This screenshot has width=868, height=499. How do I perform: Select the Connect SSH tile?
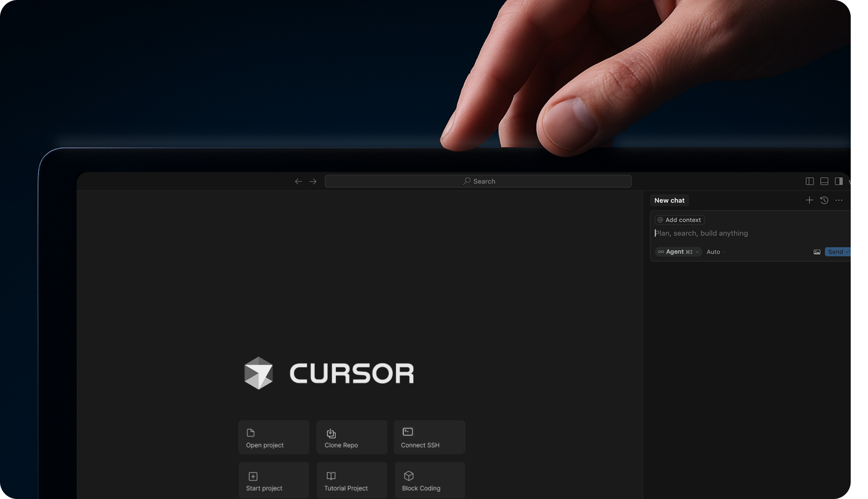pos(429,437)
